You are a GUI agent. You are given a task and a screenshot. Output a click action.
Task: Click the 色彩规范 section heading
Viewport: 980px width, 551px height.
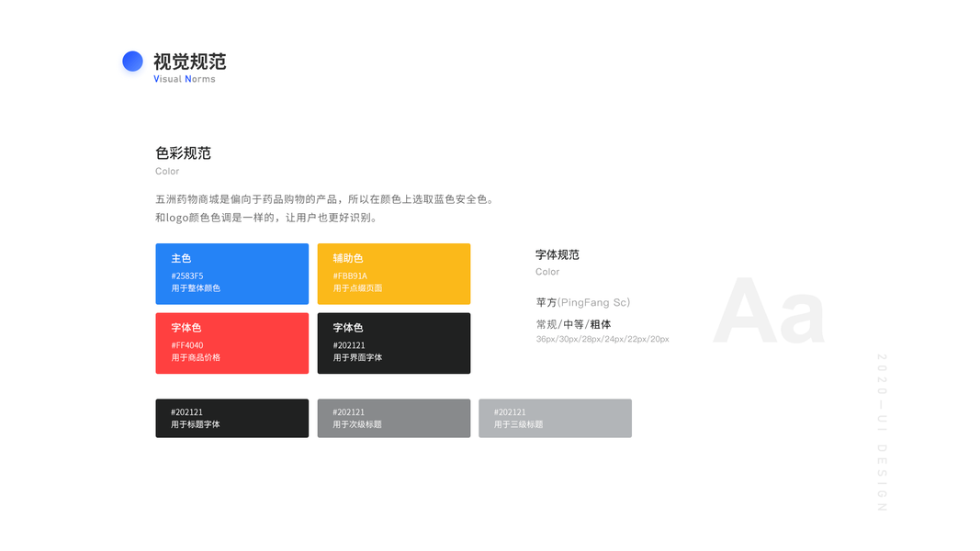click(183, 153)
